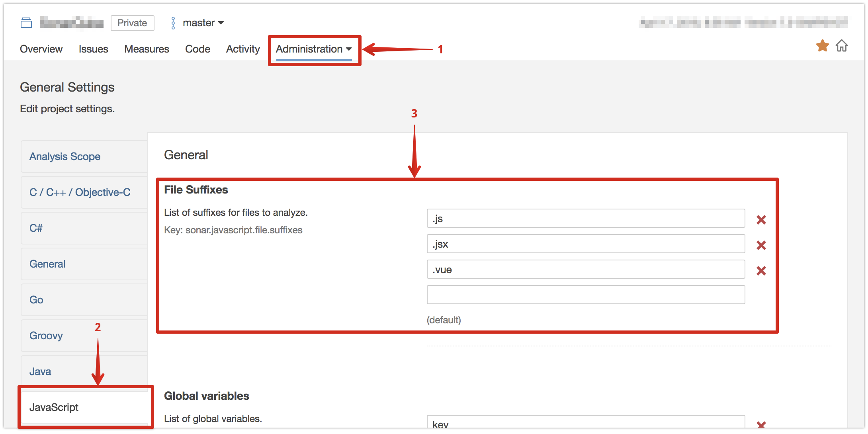
Task: Expand the Administration menu
Action: 314,49
